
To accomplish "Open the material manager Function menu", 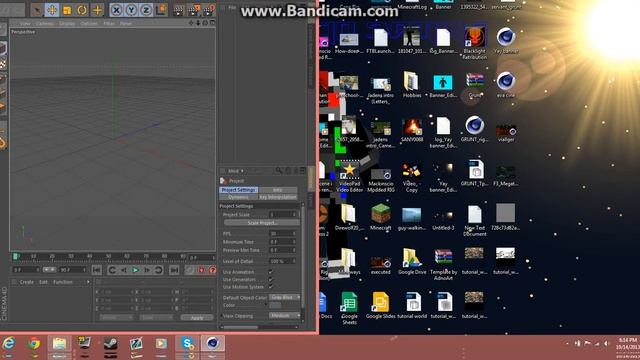I will point(63,282).
